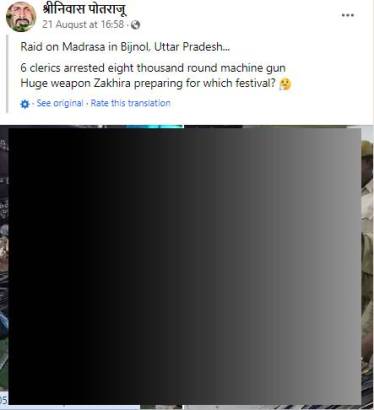Visit श्रीनिवास पोतराजू profile via name
Screen dimensions: 374x410
click(x=84, y=9)
